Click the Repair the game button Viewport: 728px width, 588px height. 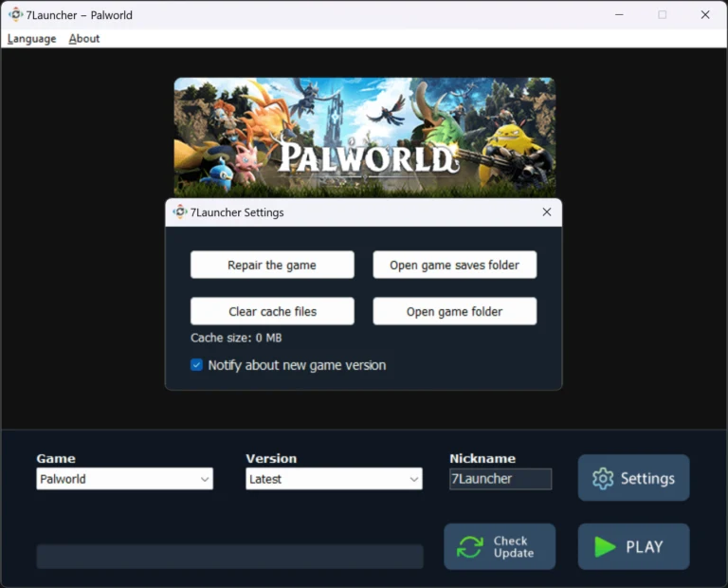point(272,265)
